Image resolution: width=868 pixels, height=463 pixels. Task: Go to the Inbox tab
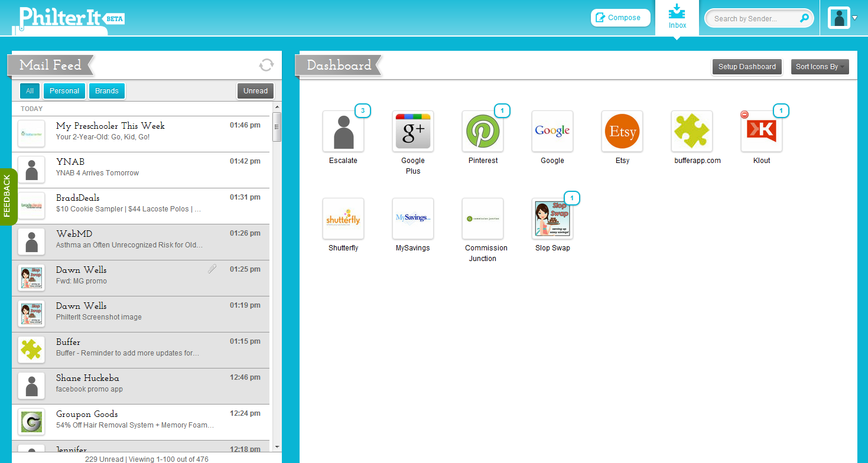click(x=677, y=18)
